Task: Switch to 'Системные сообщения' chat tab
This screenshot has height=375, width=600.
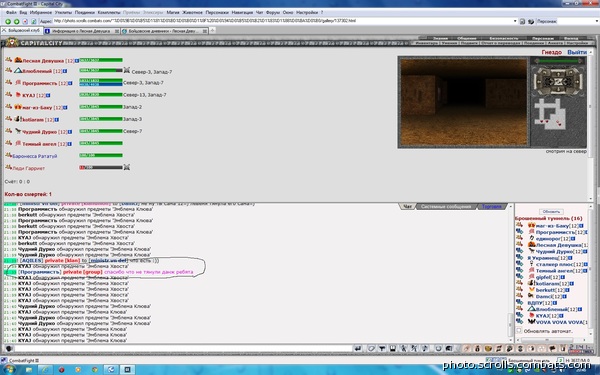Action: [446, 207]
